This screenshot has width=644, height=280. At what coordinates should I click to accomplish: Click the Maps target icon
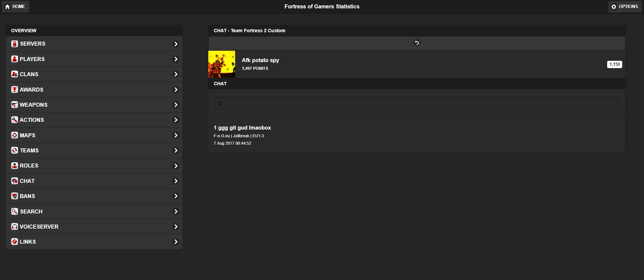[14, 135]
